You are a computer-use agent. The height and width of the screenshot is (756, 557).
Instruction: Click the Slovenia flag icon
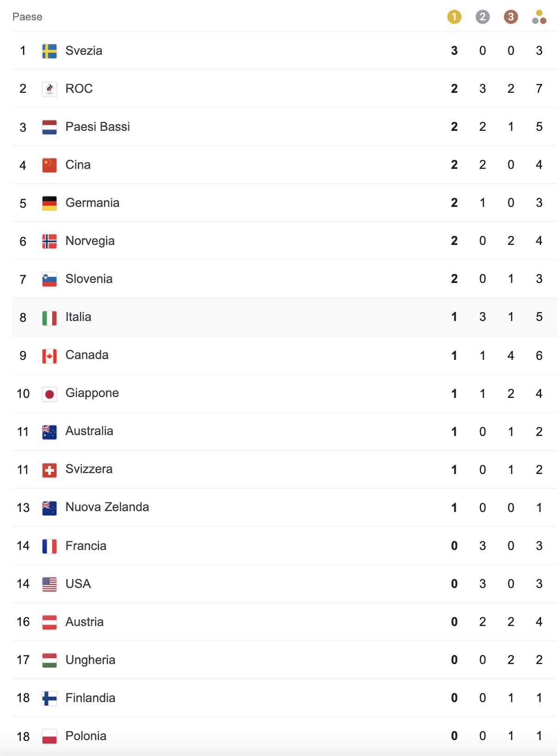[50, 279]
